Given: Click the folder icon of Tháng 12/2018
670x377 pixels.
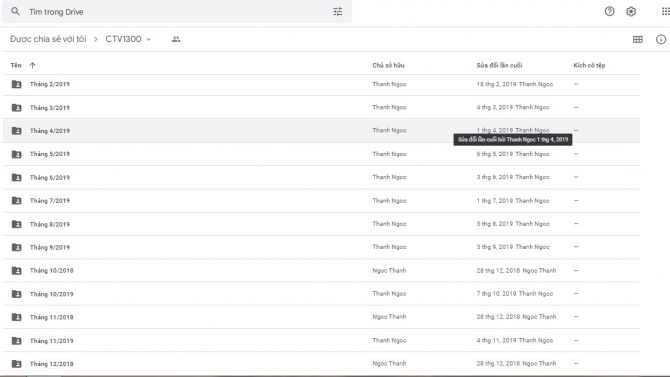Looking at the screenshot, I should (x=16, y=364).
